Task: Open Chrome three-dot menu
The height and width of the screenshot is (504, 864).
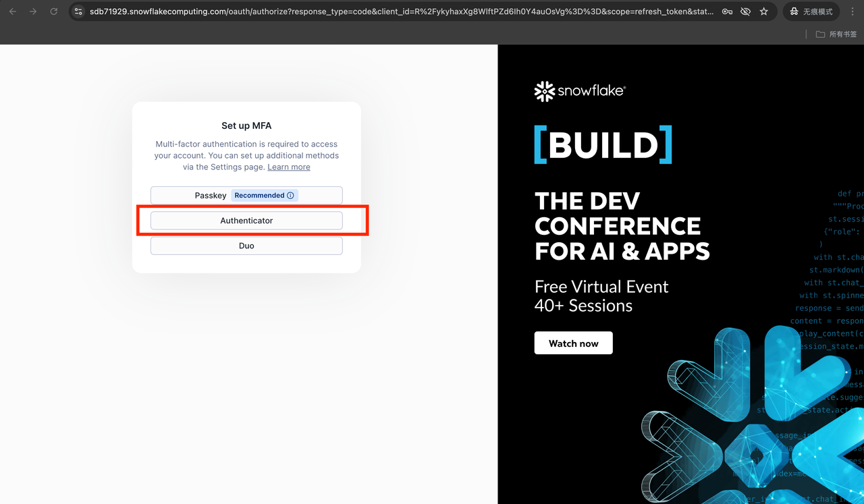Action: click(853, 11)
